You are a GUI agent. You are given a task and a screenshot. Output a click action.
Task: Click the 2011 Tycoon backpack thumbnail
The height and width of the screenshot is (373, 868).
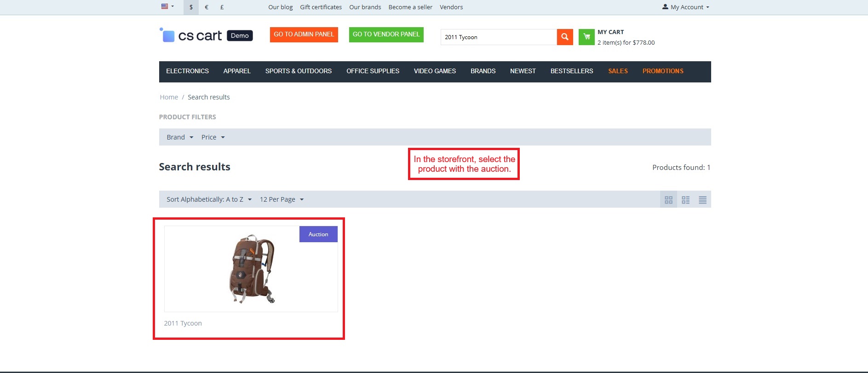[251, 269]
